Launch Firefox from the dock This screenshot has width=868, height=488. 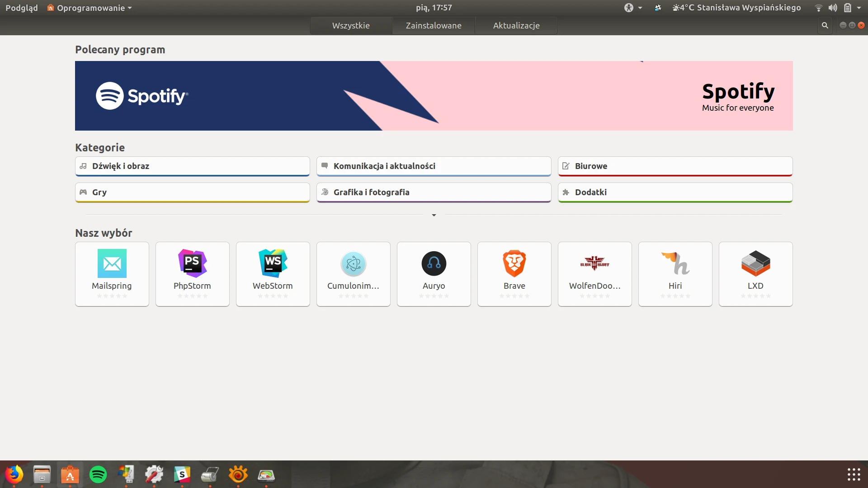(14, 474)
